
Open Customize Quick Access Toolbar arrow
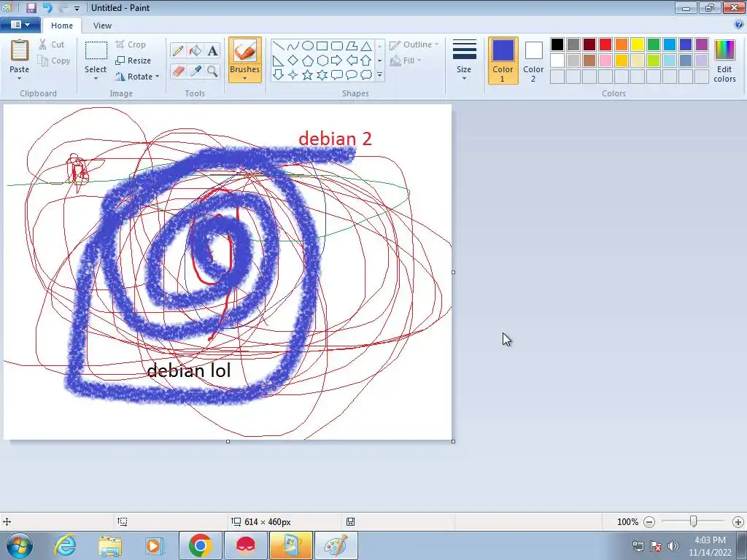click(77, 8)
